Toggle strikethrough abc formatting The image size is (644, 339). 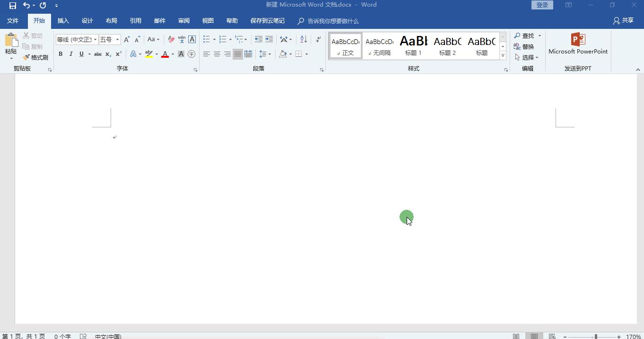coord(98,54)
